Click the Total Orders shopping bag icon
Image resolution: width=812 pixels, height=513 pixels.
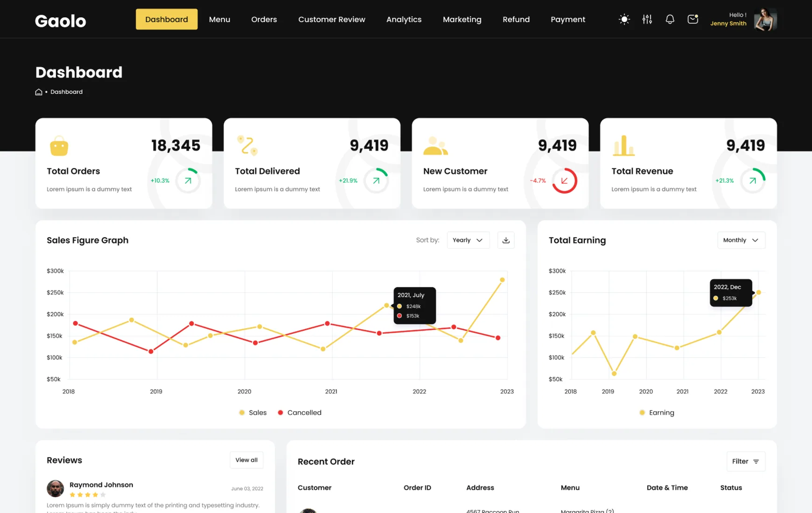coord(59,146)
